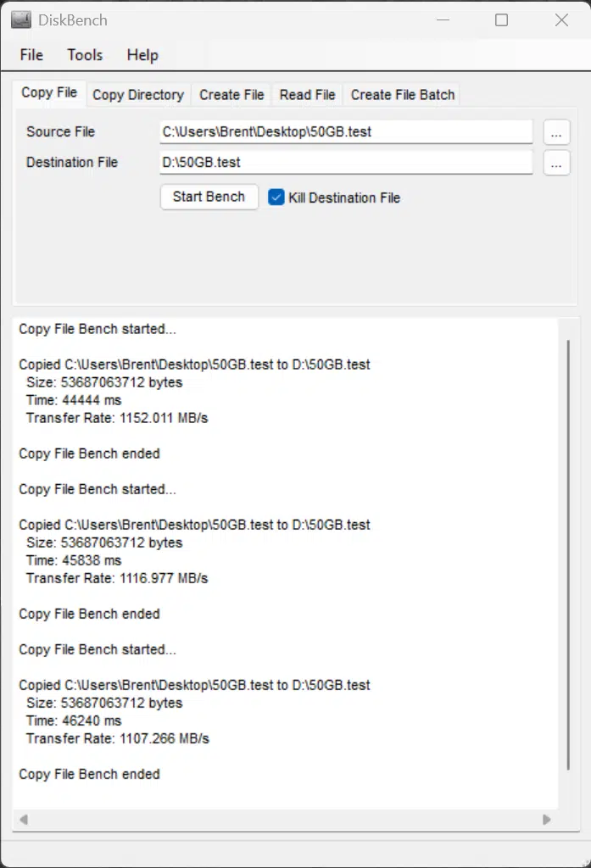The image size is (591, 868).
Task: Click the DiskBench app icon in title bar
Action: coord(21,20)
